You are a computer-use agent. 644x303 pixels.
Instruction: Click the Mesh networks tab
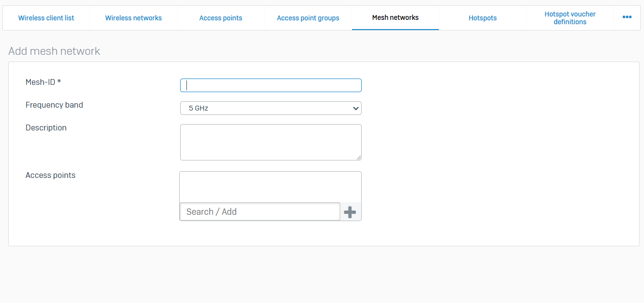pos(395,17)
